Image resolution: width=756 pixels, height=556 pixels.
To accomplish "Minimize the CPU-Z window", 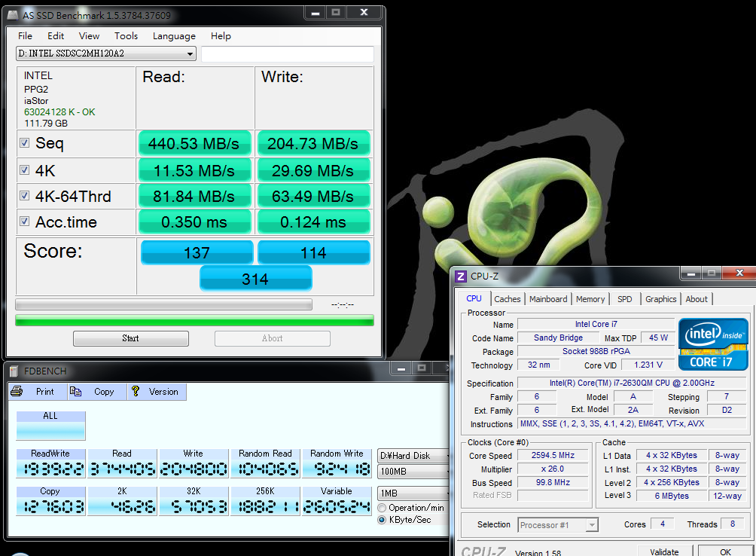I will (x=691, y=273).
